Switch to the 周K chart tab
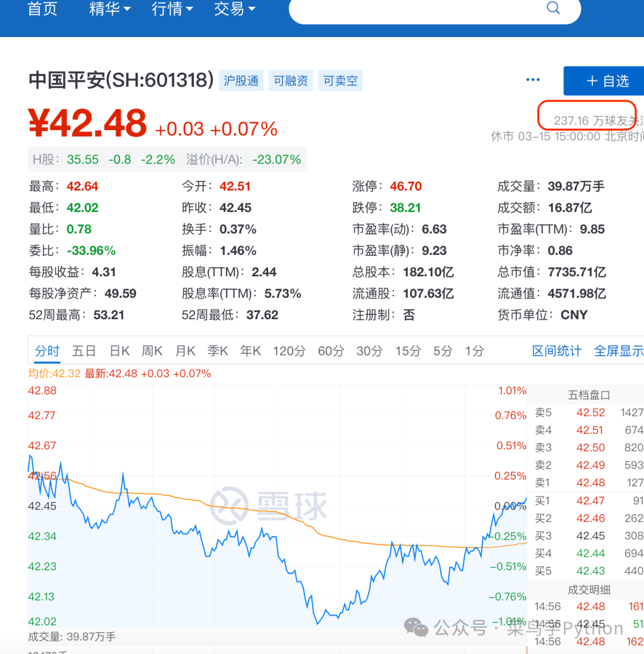 tap(151, 351)
